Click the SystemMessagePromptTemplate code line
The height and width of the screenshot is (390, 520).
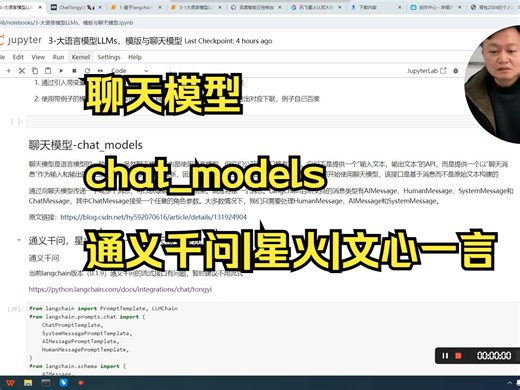[x=87, y=333]
